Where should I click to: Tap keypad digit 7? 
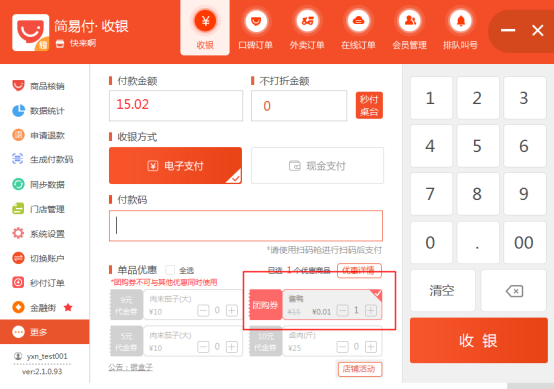[x=431, y=194]
